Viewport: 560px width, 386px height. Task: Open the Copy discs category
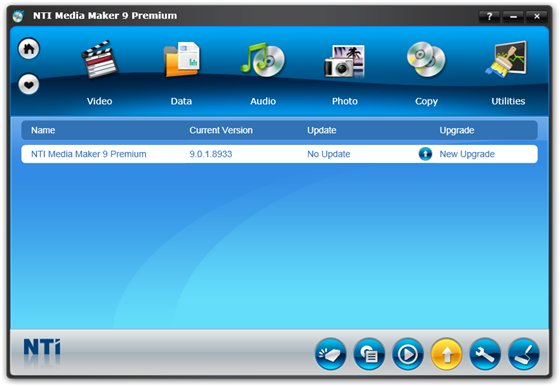coord(426,60)
